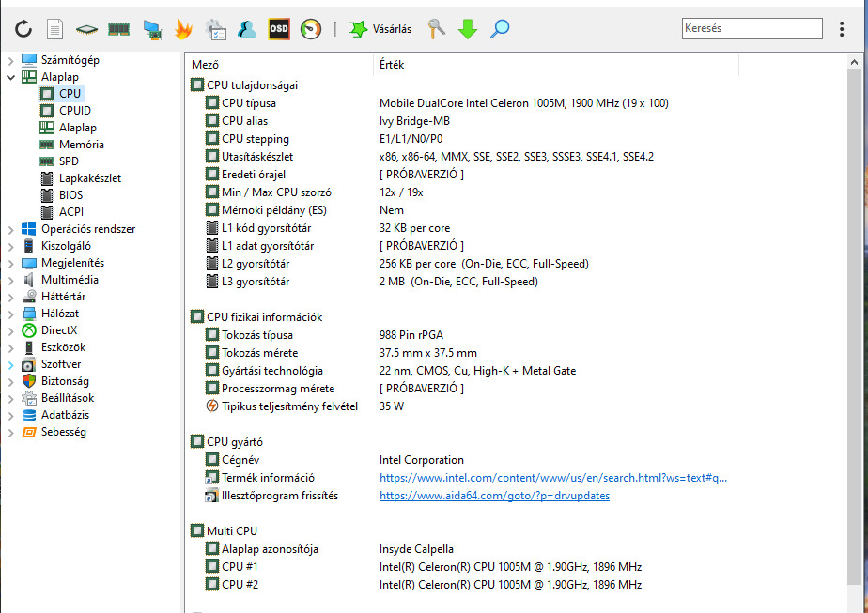This screenshot has width=868, height=613.
Task: Open the three-dot more options menu
Action: click(842, 29)
